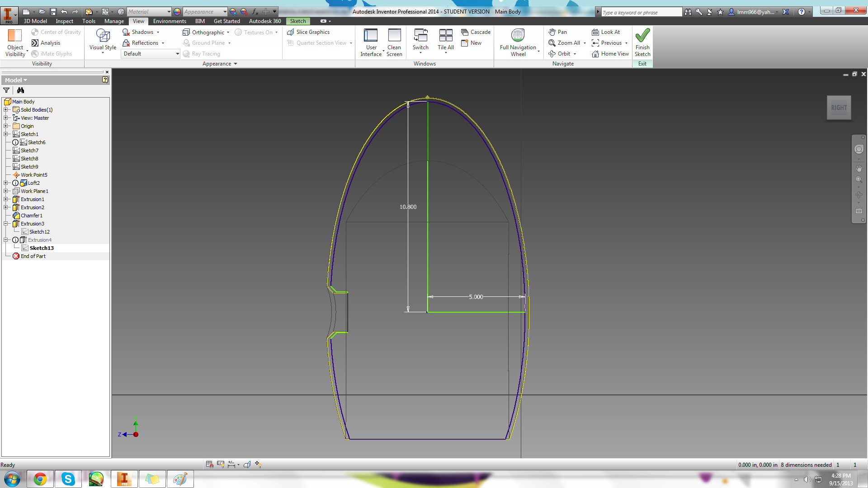The height and width of the screenshot is (488, 868).
Task: Open the Visual Style gallery
Action: (103, 41)
